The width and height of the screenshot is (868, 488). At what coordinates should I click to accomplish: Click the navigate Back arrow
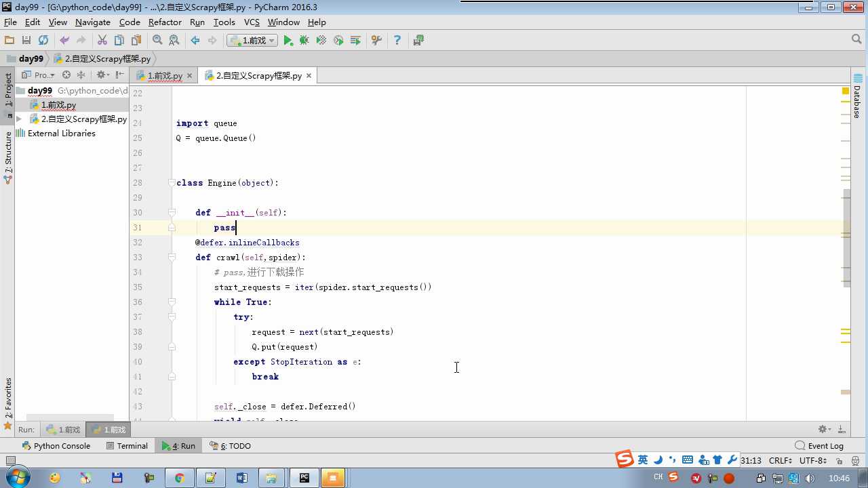pos(195,41)
